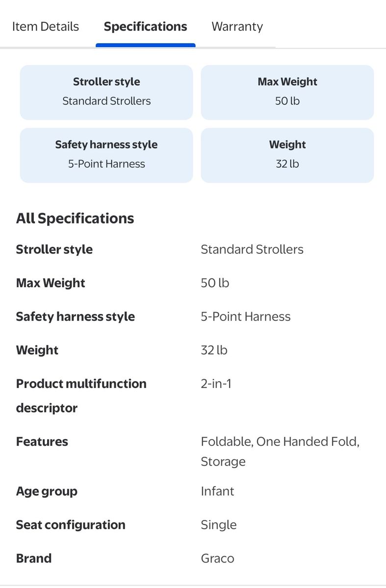Open the Item Details tab

(45, 26)
